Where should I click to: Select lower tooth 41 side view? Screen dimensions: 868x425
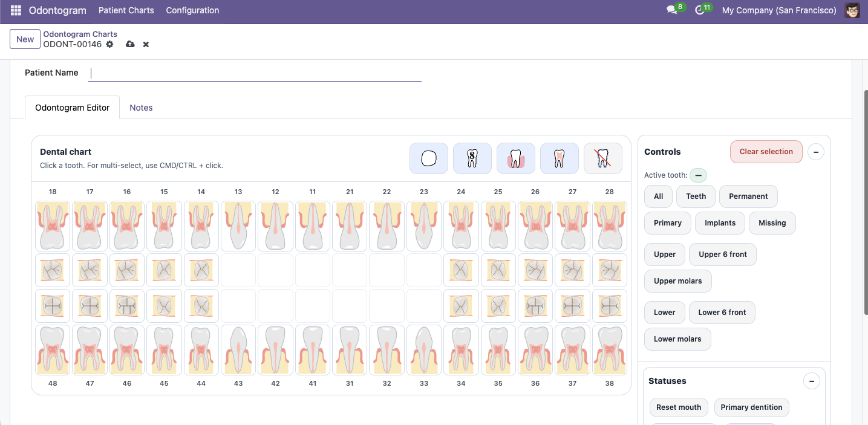point(313,350)
